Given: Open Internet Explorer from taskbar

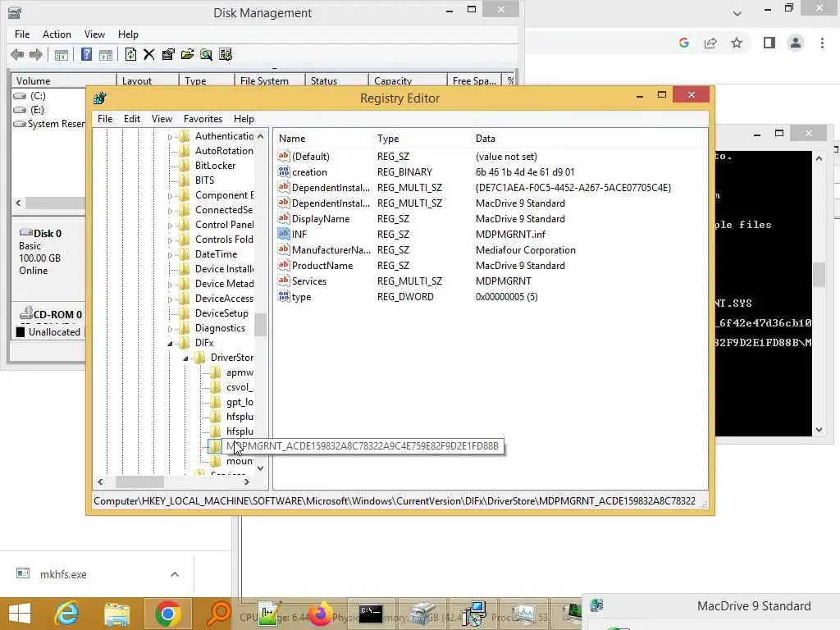Looking at the screenshot, I should [x=67, y=614].
